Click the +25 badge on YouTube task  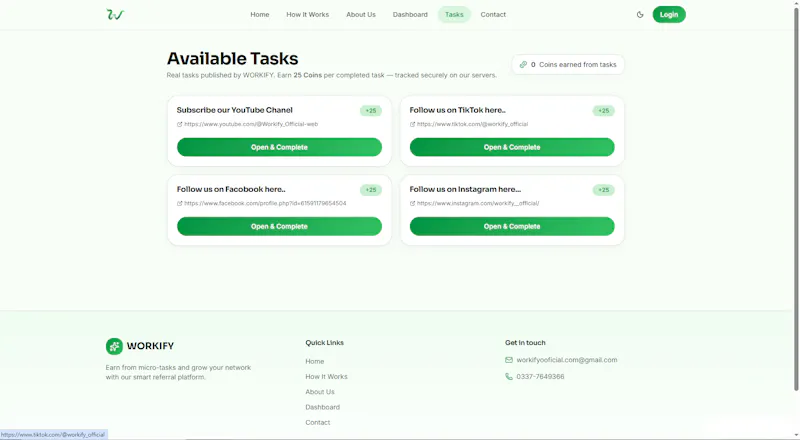[x=371, y=111]
